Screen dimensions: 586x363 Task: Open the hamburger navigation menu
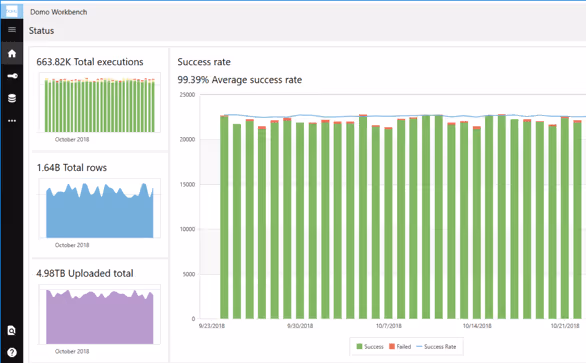[x=12, y=30]
